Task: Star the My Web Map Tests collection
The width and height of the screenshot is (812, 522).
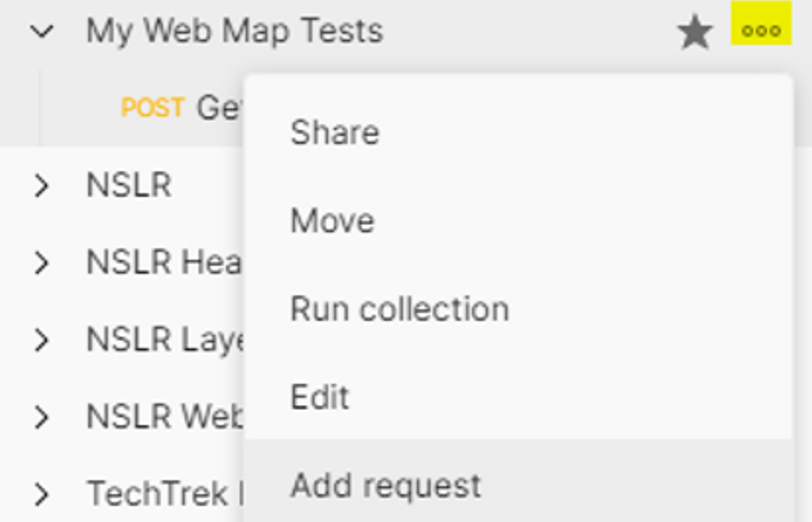Action: click(695, 32)
